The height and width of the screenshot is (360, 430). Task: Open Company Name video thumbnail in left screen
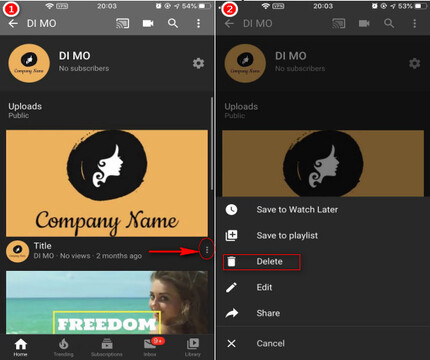click(x=107, y=183)
